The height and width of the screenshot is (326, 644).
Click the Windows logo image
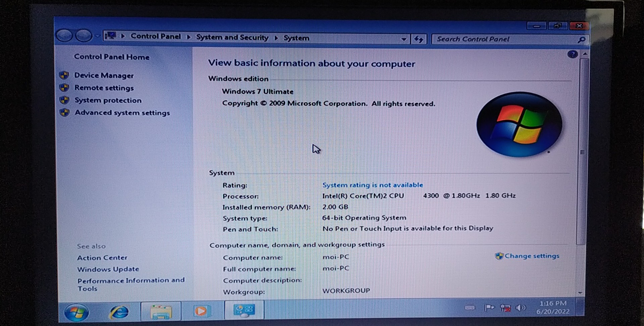point(519,124)
